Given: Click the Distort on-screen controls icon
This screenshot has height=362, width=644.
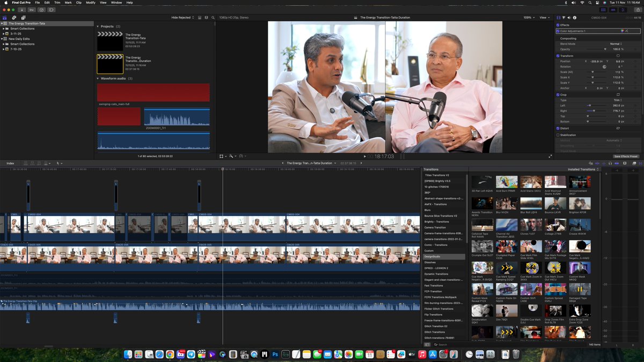Looking at the screenshot, I should [x=618, y=128].
